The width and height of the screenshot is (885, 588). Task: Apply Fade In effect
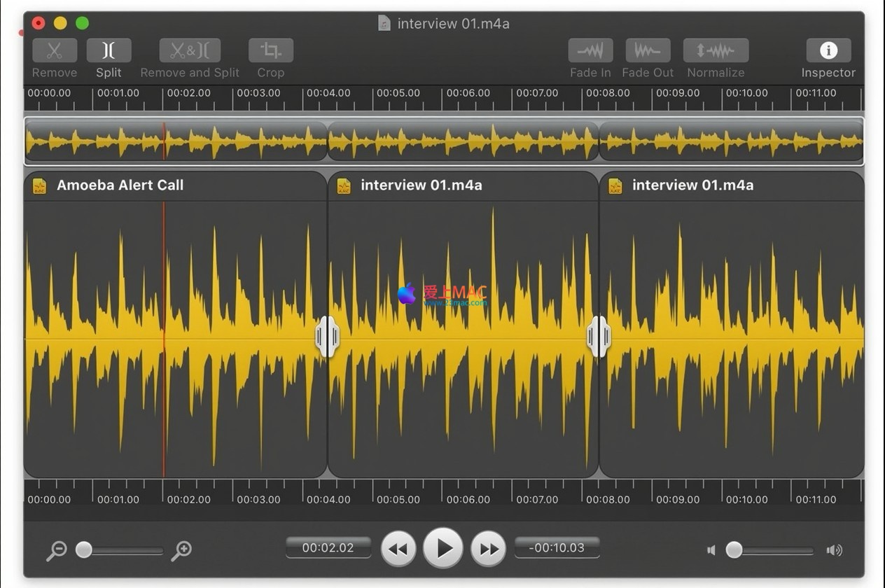[x=590, y=51]
